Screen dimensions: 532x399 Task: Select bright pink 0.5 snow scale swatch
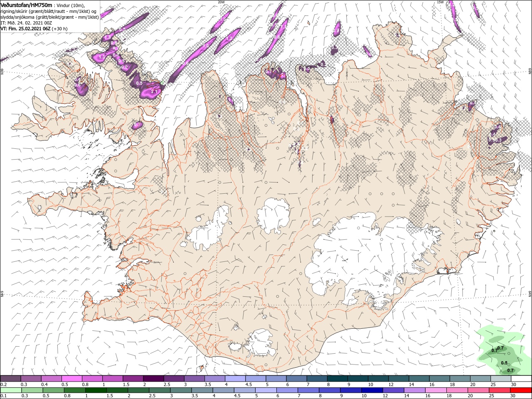[x=71, y=379]
